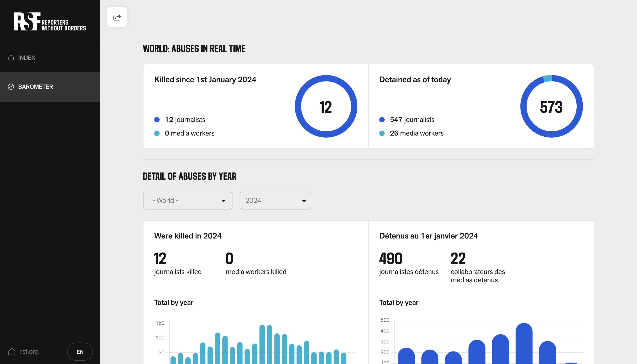Select the BAROMETER menu item

coord(36,87)
